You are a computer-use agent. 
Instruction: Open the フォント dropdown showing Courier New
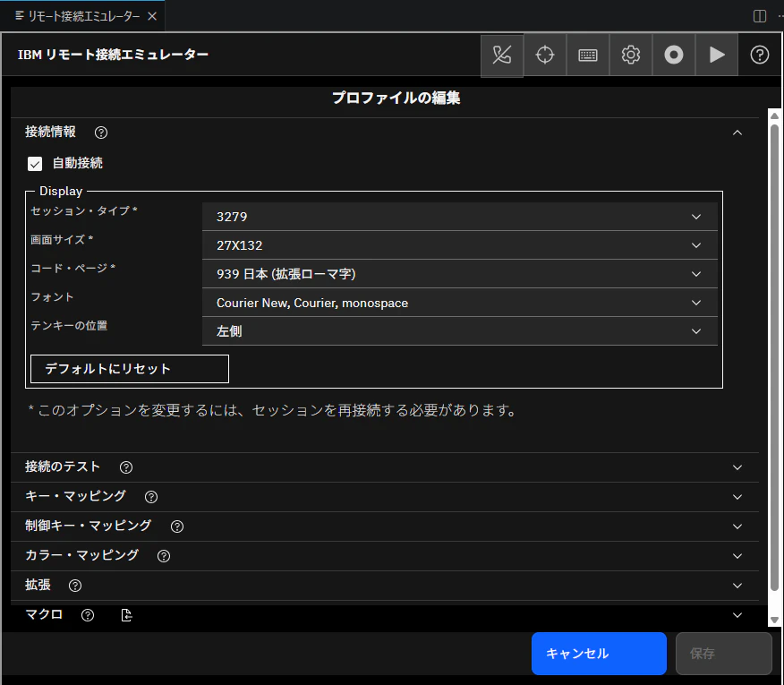(x=459, y=303)
